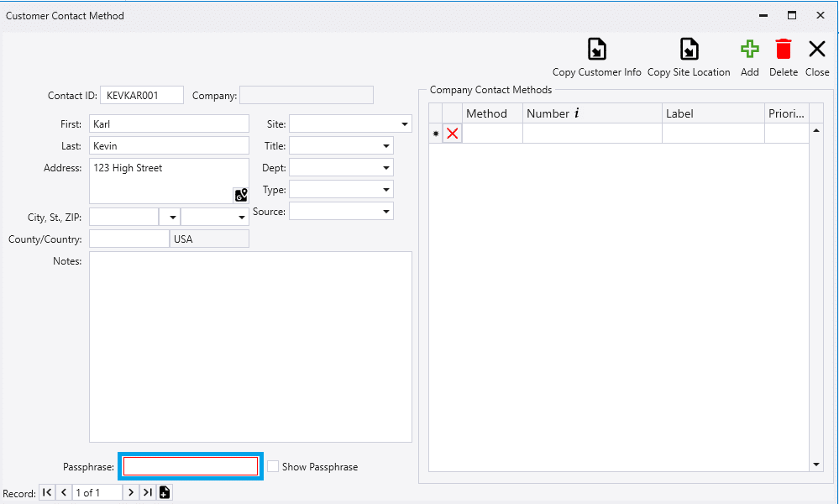Open map lookup icon in Address field
839x504 pixels.
coord(241,195)
